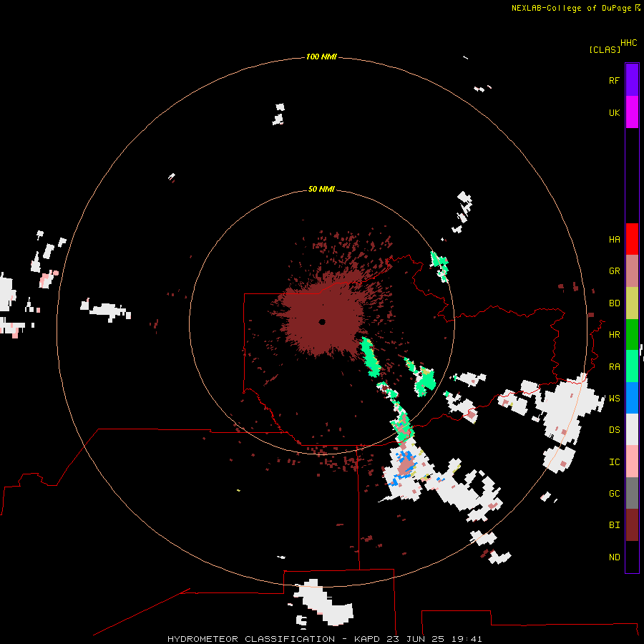
Task: Select the GR legend color block
Action: (x=632, y=271)
